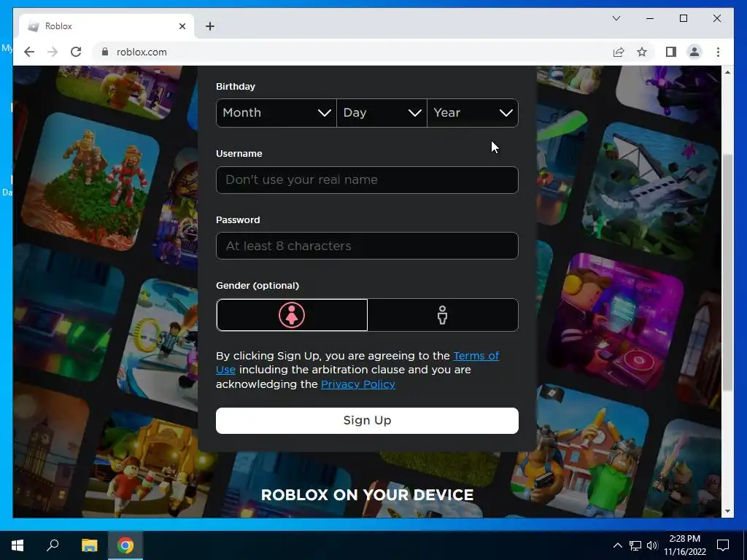View site information via the lock icon
Image resolution: width=747 pixels, height=560 pixels.
coord(105,52)
